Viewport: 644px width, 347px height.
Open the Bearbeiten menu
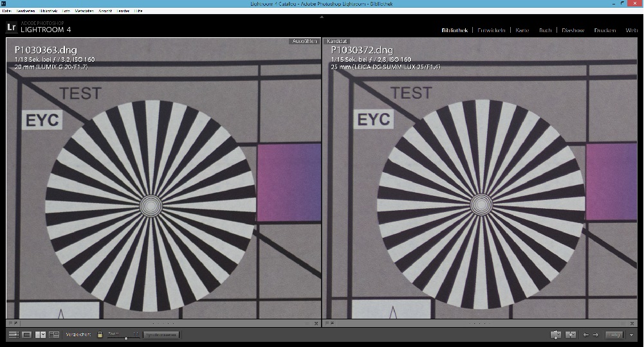pos(25,12)
